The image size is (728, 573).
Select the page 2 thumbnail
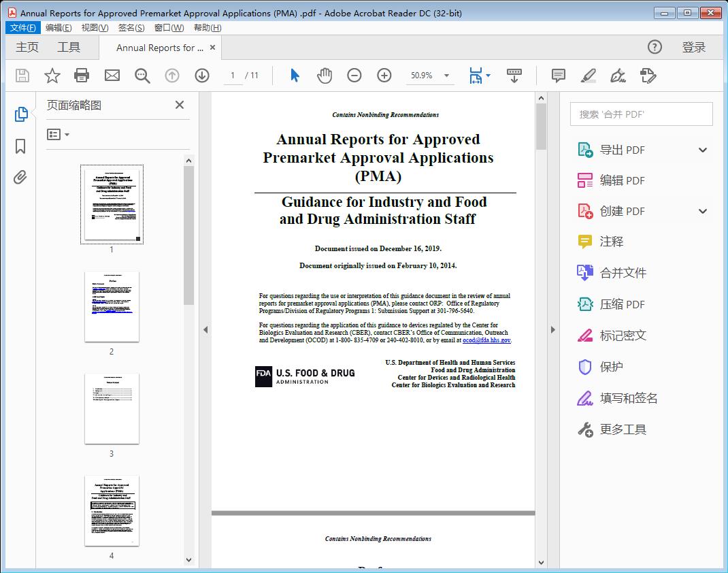[112, 307]
